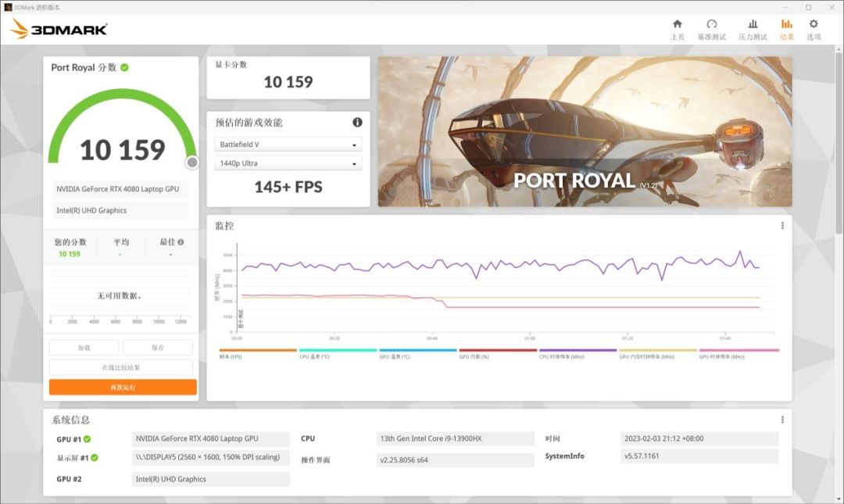Open the 1440p Ultra resolution dropdown
The image size is (844, 504).
288,163
